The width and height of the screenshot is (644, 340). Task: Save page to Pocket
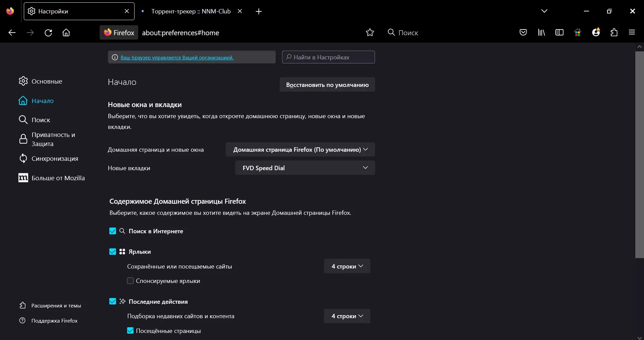coord(523,33)
